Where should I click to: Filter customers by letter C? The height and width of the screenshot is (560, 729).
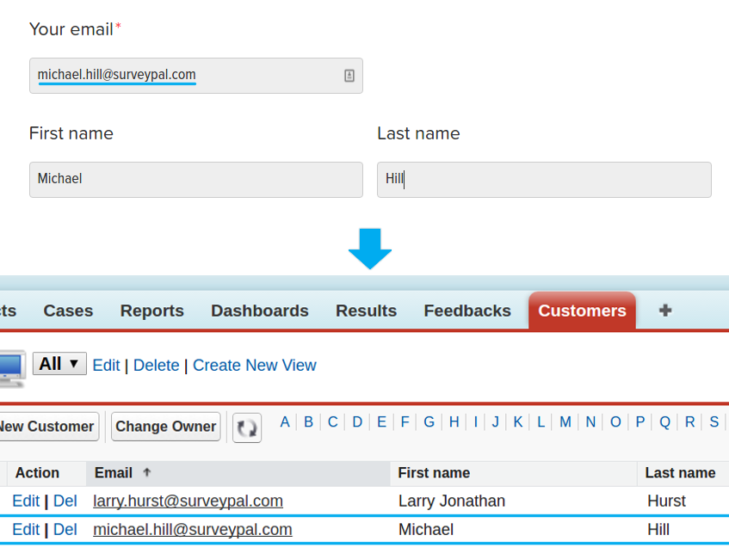tap(333, 422)
